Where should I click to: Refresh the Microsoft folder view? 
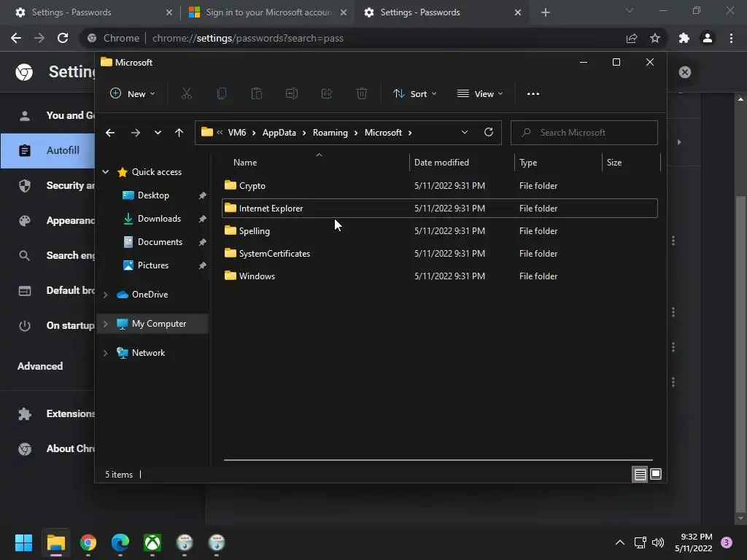pos(488,133)
